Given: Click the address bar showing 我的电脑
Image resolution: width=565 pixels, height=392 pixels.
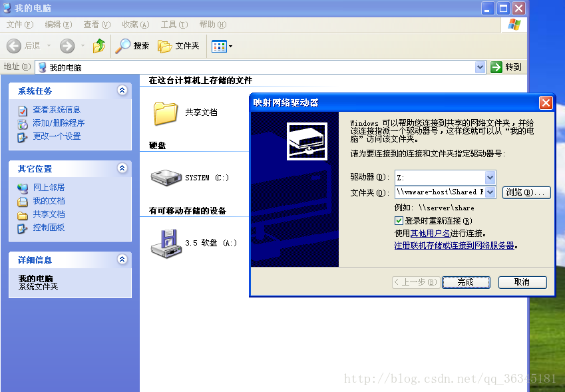Looking at the screenshot, I should (260, 67).
